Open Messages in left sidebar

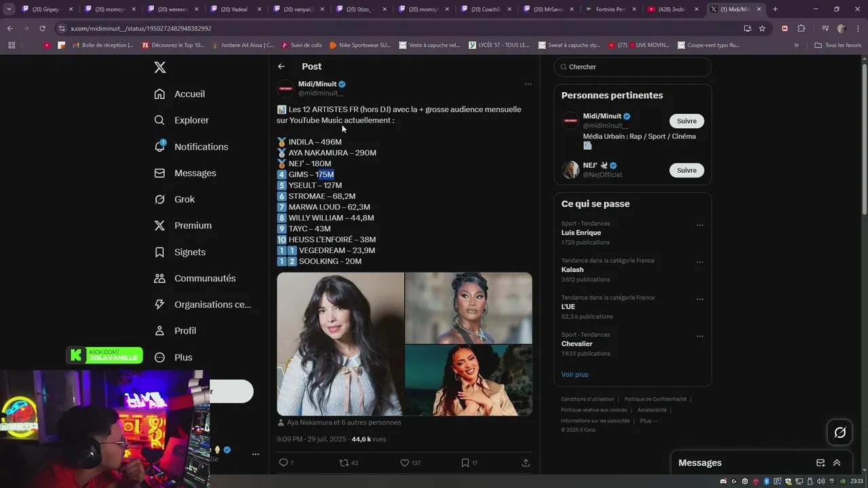tap(185, 173)
